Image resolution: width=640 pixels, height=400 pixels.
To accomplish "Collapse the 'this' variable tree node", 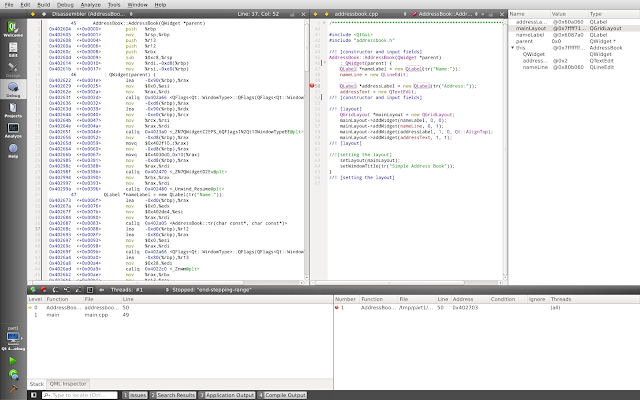I will [513, 48].
